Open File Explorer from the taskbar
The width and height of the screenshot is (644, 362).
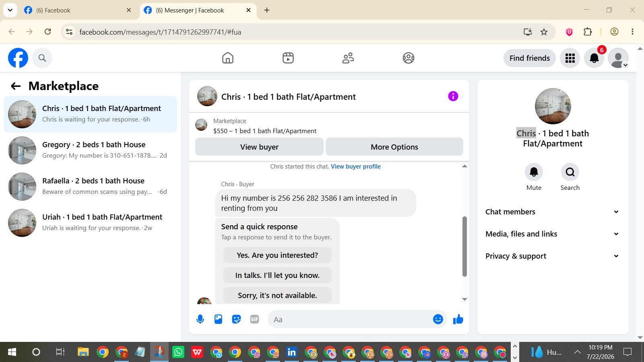click(83, 352)
